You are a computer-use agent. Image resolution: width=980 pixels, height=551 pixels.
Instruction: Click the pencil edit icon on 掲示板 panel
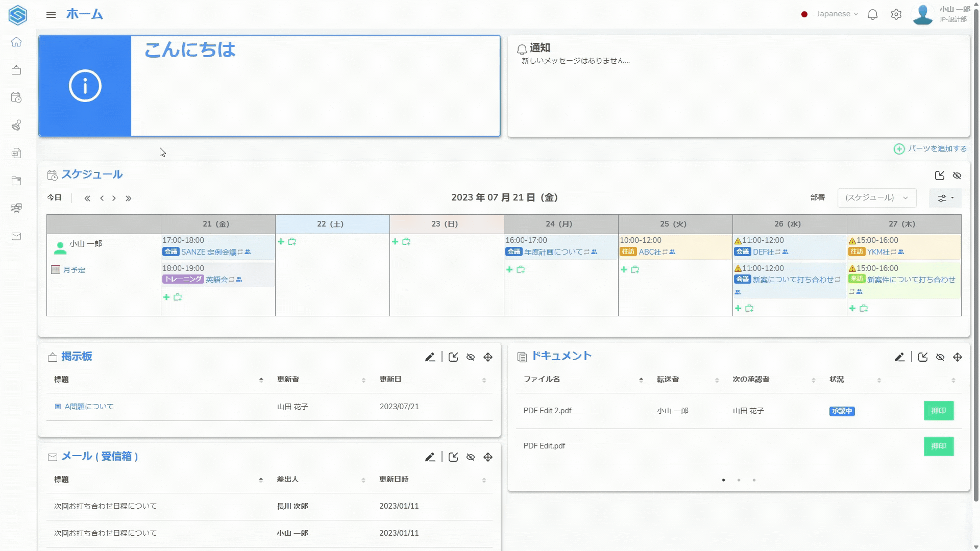[430, 357]
